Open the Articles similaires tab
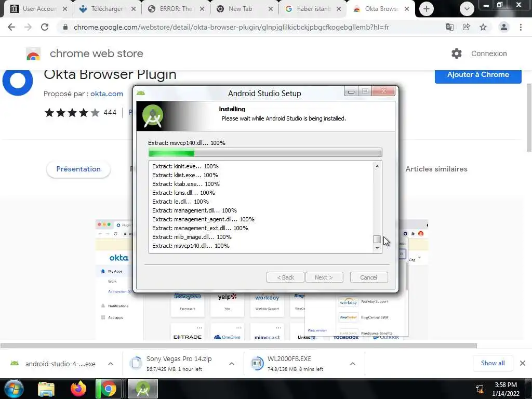The image size is (532, 399). point(436,169)
